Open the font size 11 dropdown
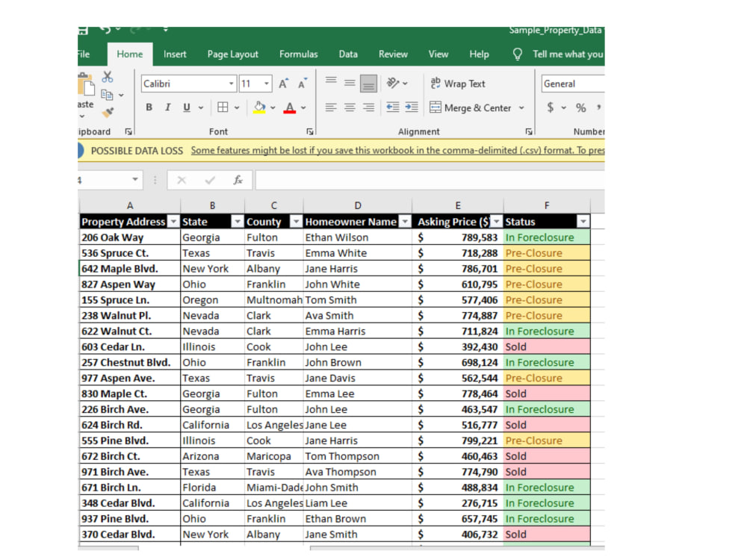 coord(267,84)
